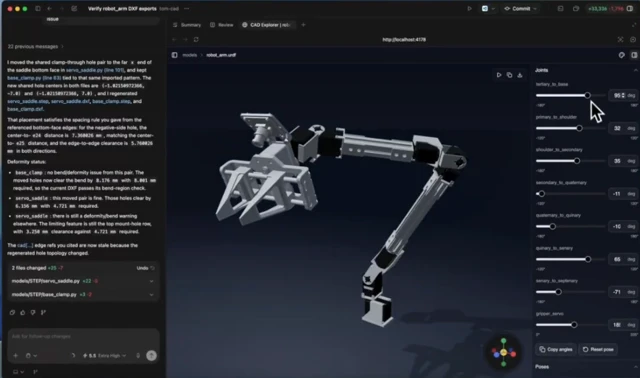Image resolution: width=640 pixels, height=378 pixels.
Task: Click the gripper_servo slider
Action: point(570,325)
